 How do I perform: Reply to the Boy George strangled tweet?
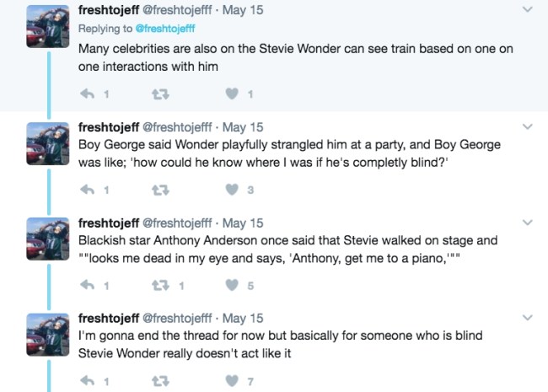coord(87,190)
